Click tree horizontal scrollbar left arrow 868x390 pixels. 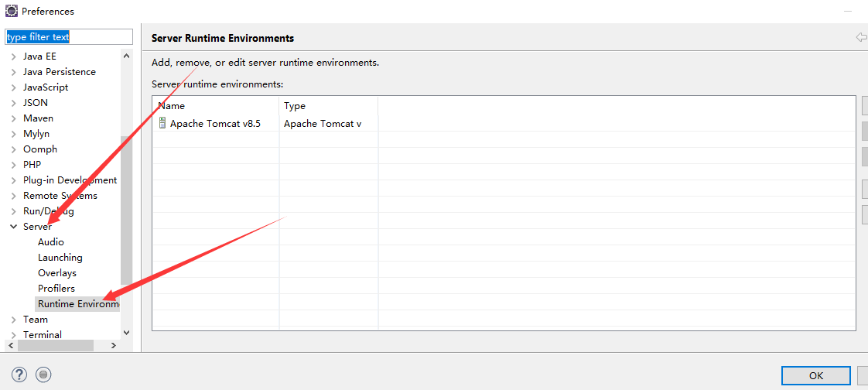click(x=11, y=345)
